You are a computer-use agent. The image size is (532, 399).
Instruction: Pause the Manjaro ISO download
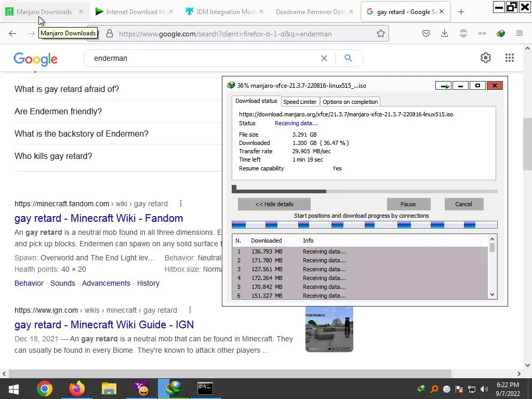tap(408, 204)
